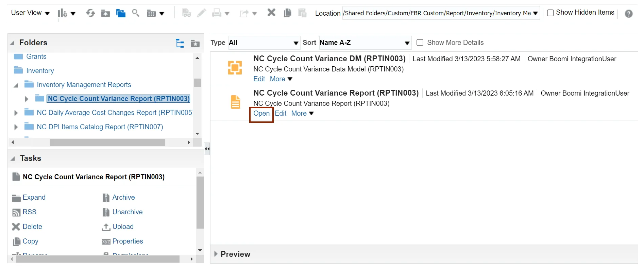Expand NC DPI Items Catalog Report folder

point(16,127)
